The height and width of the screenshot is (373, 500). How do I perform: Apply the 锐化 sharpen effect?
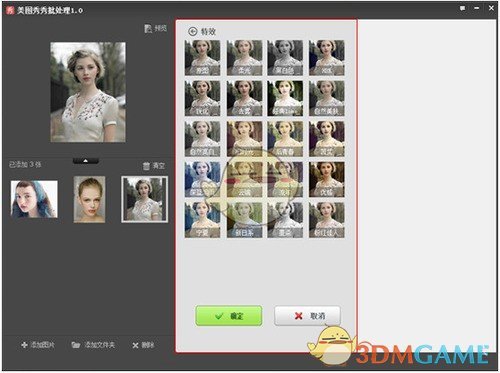[x=202, y=98]
